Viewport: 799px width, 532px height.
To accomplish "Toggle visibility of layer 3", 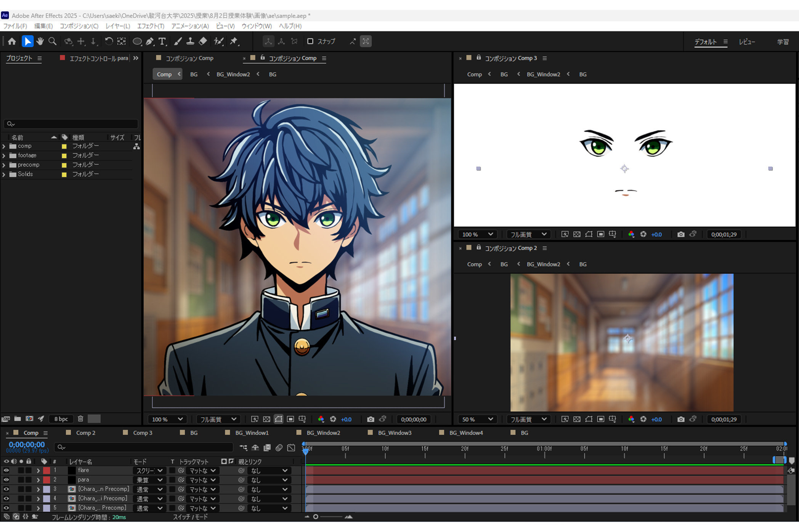I will [6, 489].
